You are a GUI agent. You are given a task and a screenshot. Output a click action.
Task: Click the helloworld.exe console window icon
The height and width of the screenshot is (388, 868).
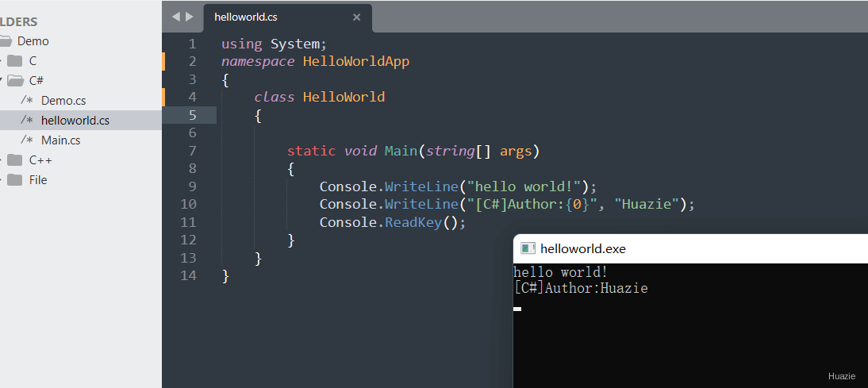528,248
